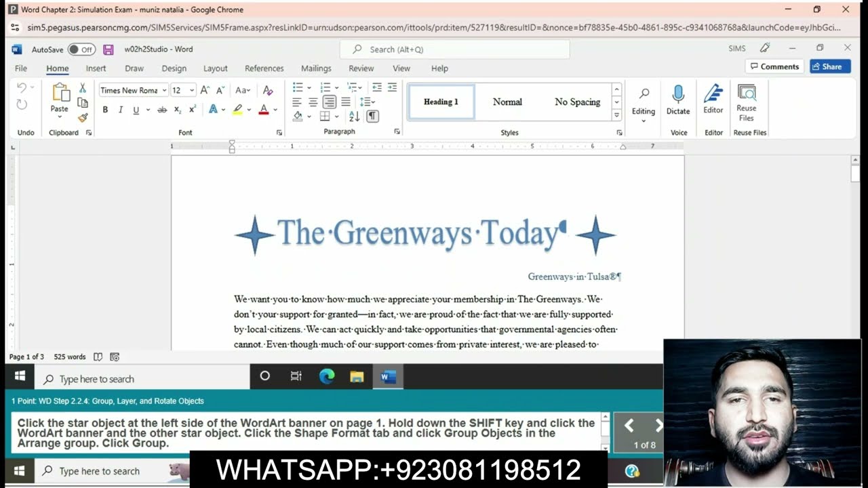Open paragraph shading color bucket
Image resolution: width=868 pixels, height=488 pixels.
(298, 117)
